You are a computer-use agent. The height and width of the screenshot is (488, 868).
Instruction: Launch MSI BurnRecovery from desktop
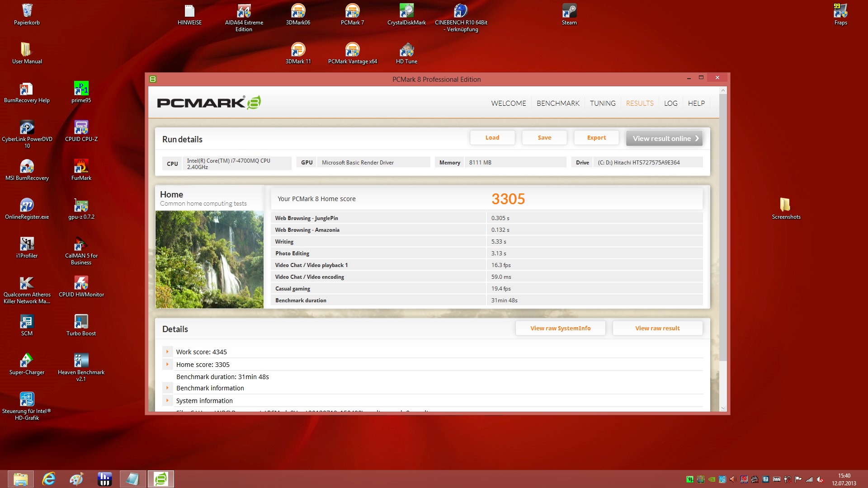27,170
